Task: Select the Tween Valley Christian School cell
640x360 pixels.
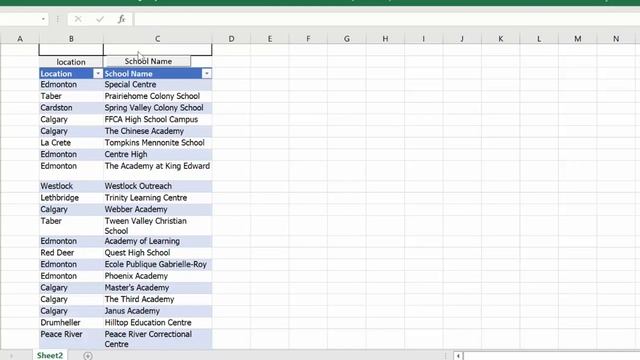Action: point(158,225)
